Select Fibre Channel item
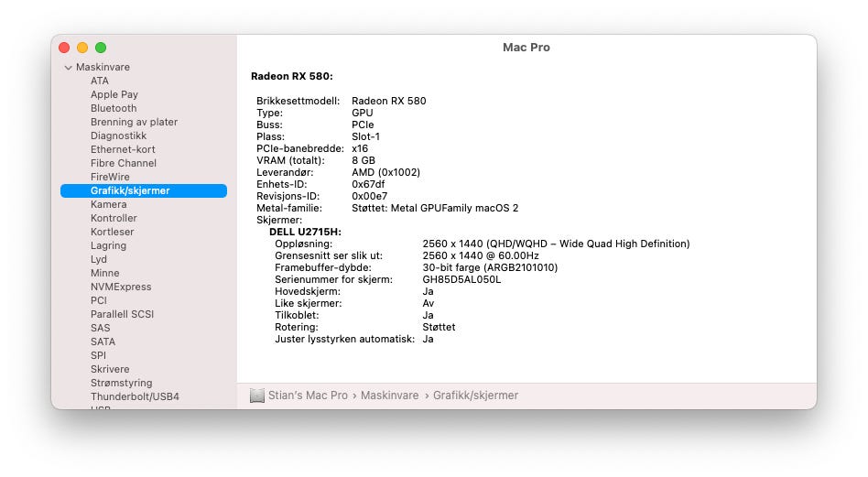868x477 pixels. [x=124, y=163]
